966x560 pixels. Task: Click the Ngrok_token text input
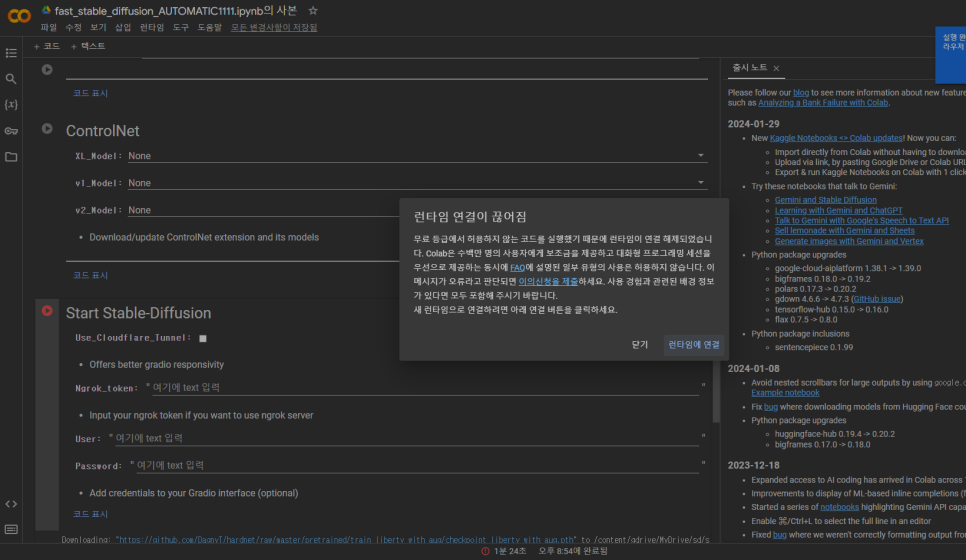click(425, 388)
